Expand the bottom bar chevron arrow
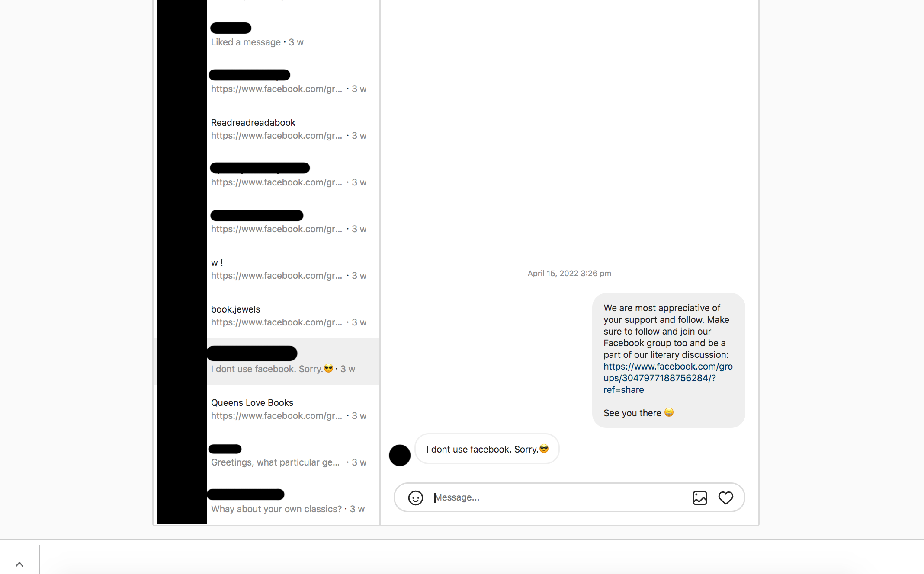 click(19, 564)
